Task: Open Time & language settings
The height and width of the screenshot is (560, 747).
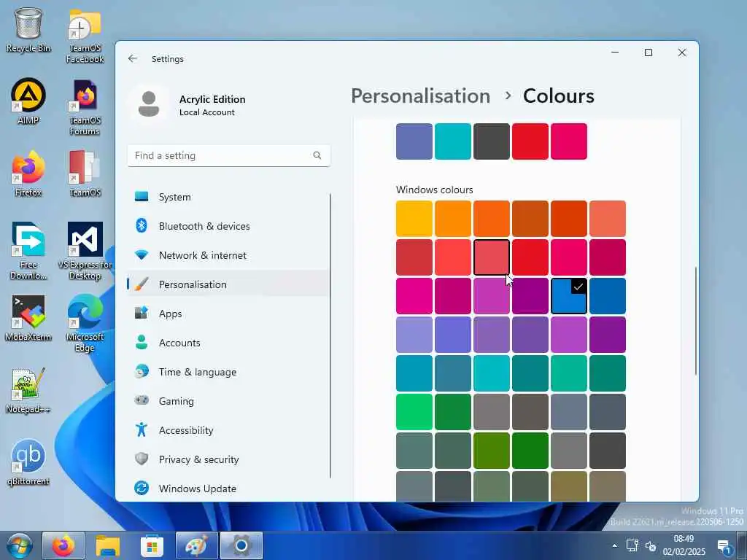Action: 228,372
